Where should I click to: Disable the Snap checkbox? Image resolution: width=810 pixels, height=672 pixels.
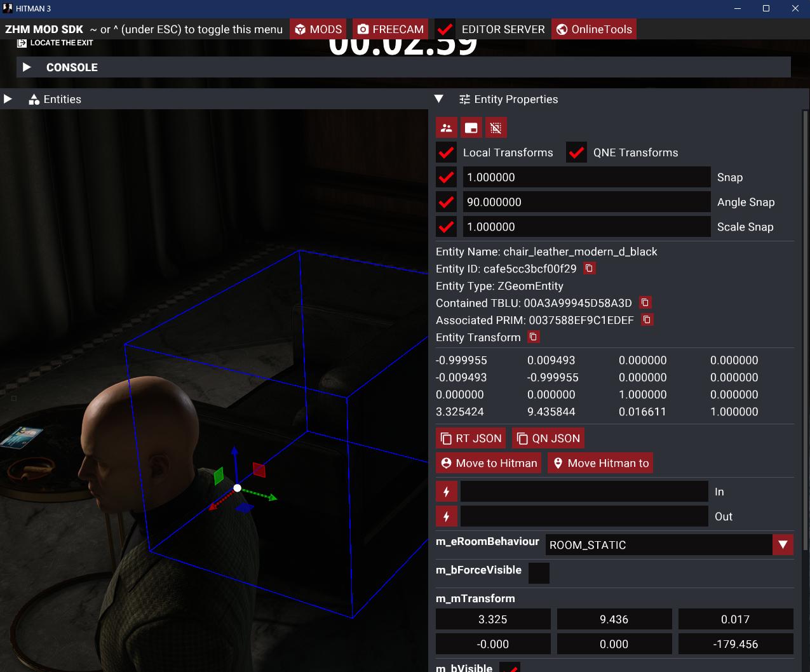(447, 177)
